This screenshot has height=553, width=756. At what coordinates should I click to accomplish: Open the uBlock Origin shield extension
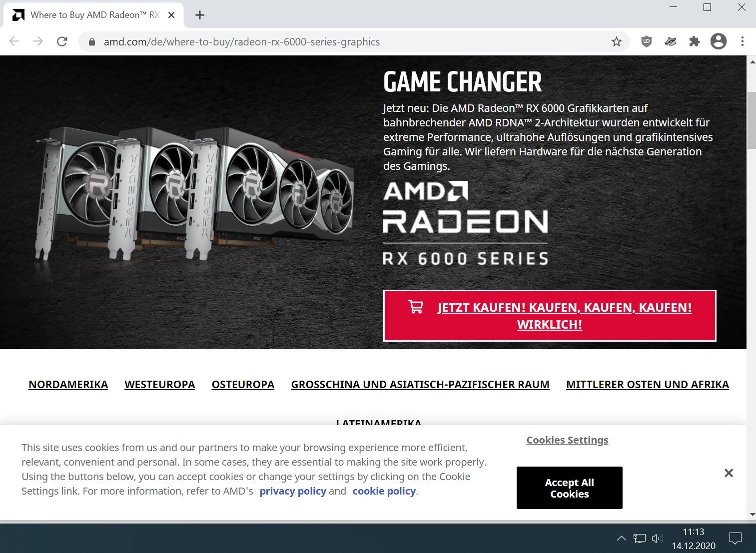647,41
